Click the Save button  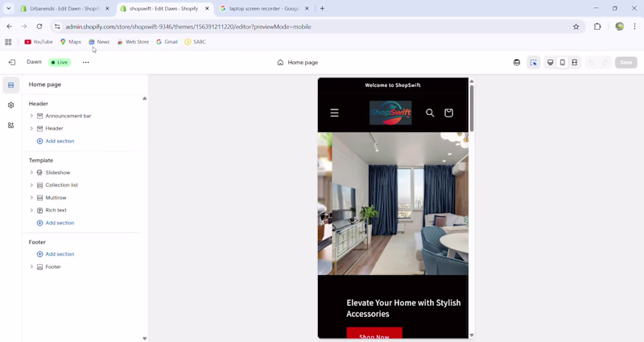(x=626, y=63)
